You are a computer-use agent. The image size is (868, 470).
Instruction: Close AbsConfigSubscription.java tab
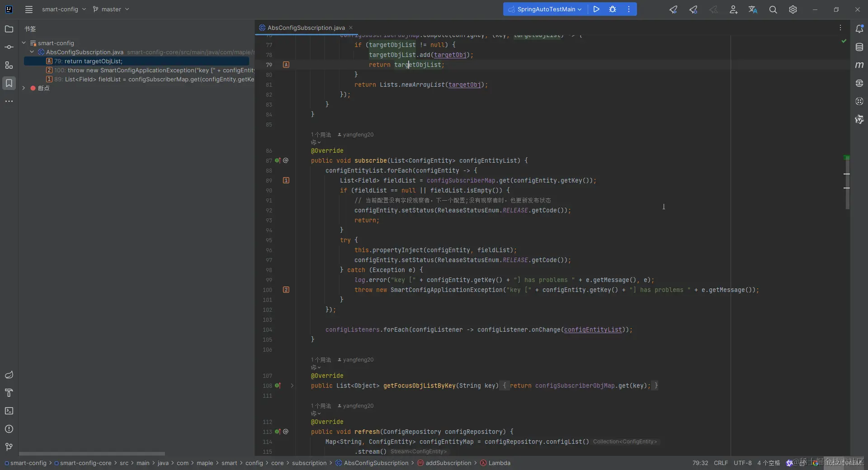coord(351,28)
